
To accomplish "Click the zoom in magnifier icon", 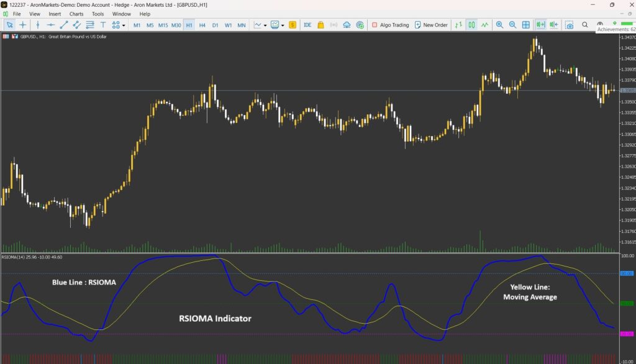I will (499, 25).
